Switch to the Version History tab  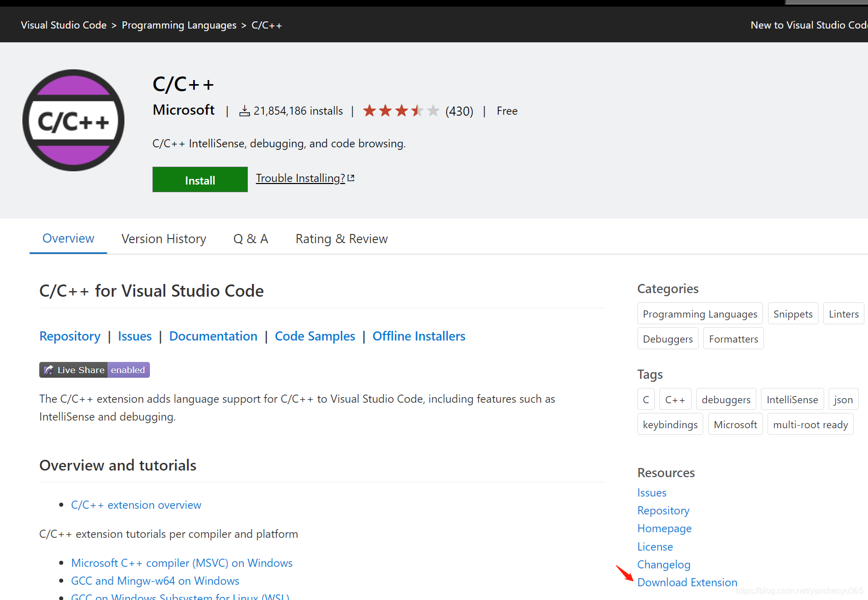click(x=164, y=239)
